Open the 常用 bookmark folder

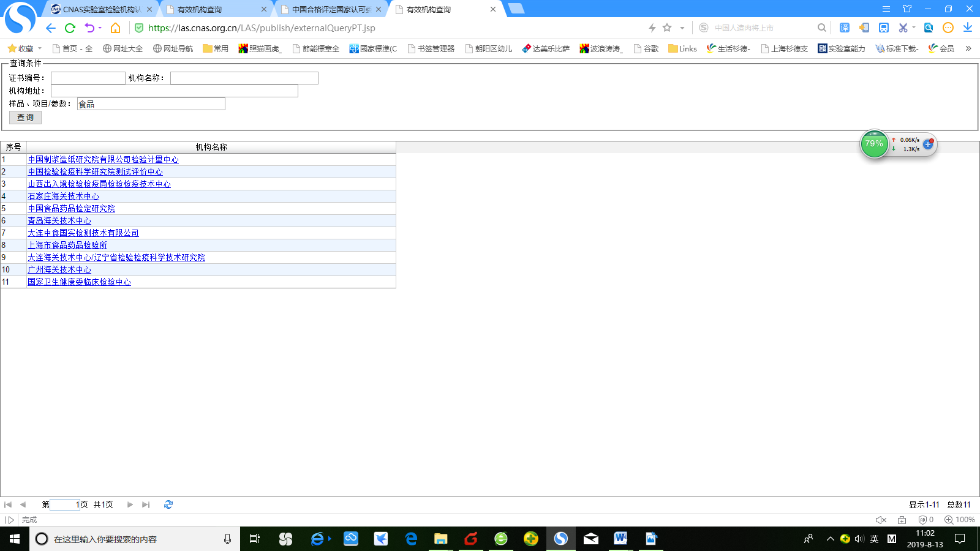click(216, 48)
